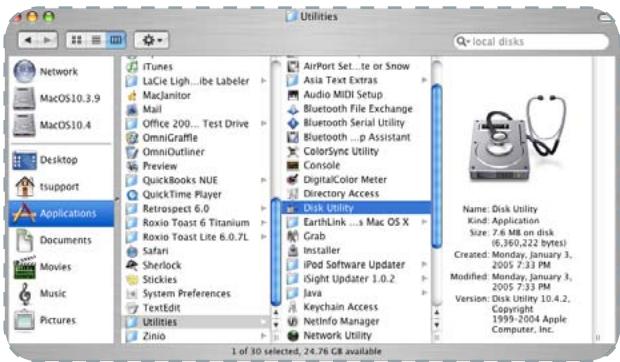Open Documents in the sidebar
620x362 pixels.
tap(53, 240)
